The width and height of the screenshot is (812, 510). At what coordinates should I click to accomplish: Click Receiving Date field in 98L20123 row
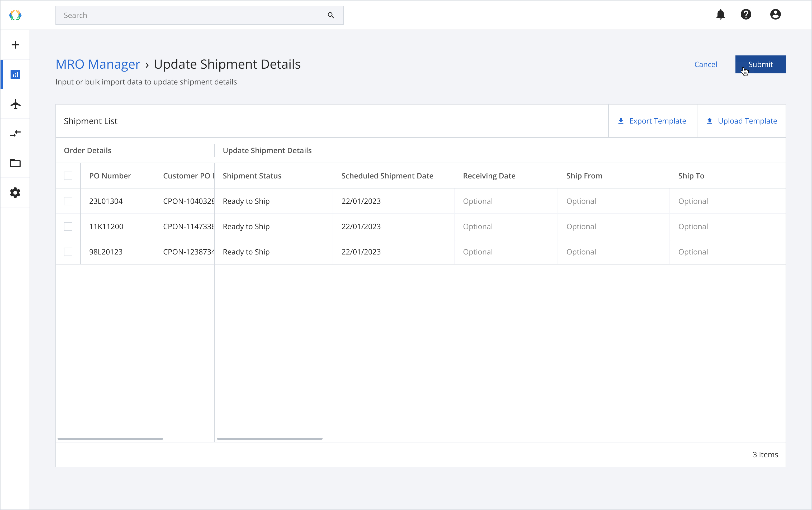click(506, 252)
